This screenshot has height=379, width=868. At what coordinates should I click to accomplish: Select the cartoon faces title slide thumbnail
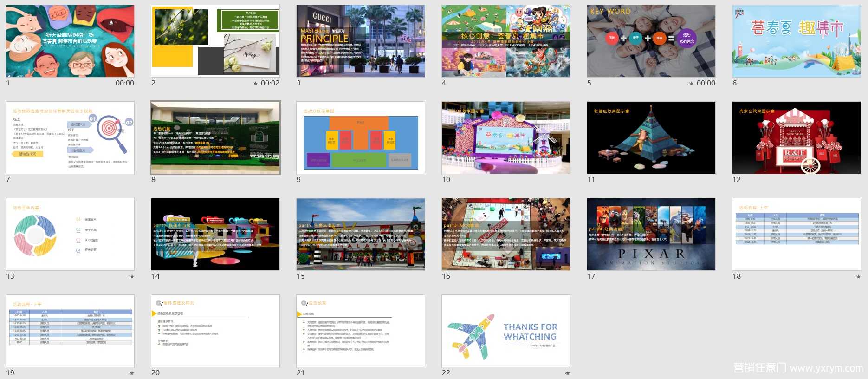point(70,41)
